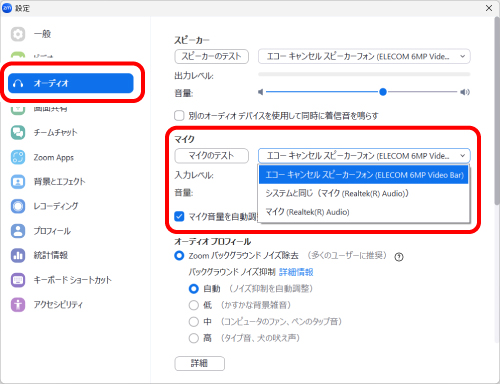The width and height of the screenshot is (500, 384).
Task: Click the プロフィール person icon
Action: [18, 231]
